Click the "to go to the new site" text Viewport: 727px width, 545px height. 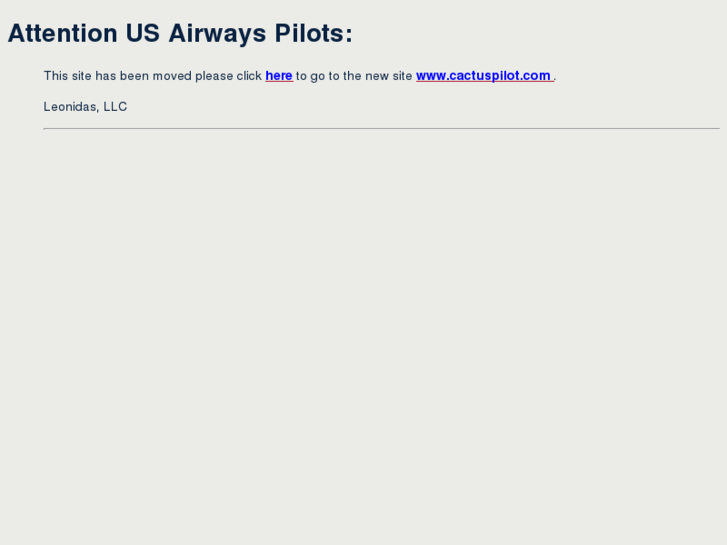354,76
